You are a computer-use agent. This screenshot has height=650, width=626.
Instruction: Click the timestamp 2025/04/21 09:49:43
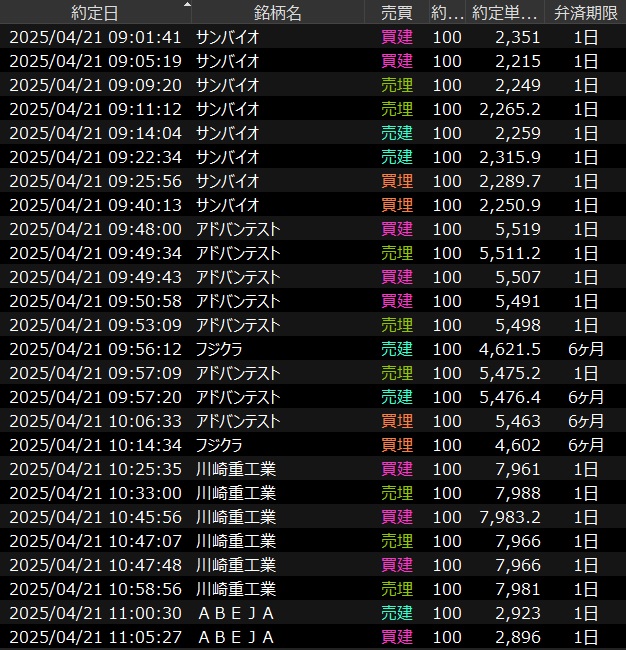95,277
